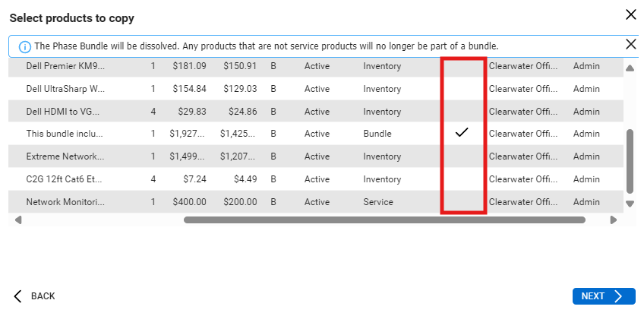Select the Dell Premier KM9 product row
644x316 pixels.
65,66
